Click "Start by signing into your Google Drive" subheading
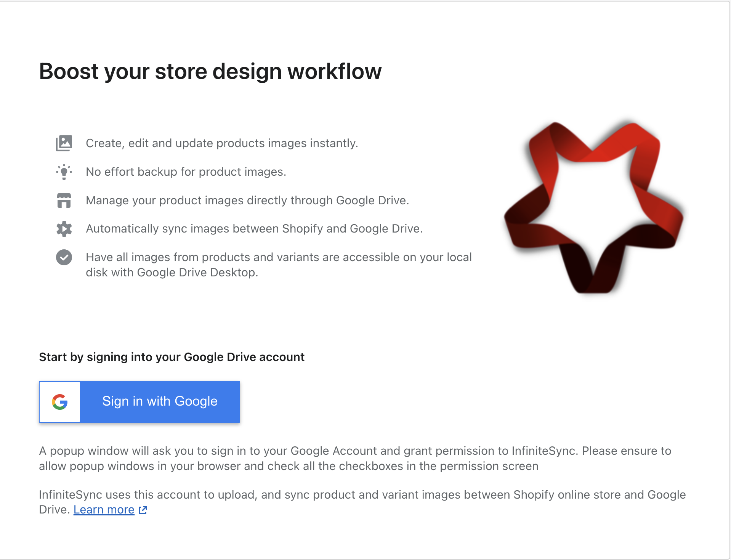The width and height of the screenshot is (731, 560). (x=172, y=357)
